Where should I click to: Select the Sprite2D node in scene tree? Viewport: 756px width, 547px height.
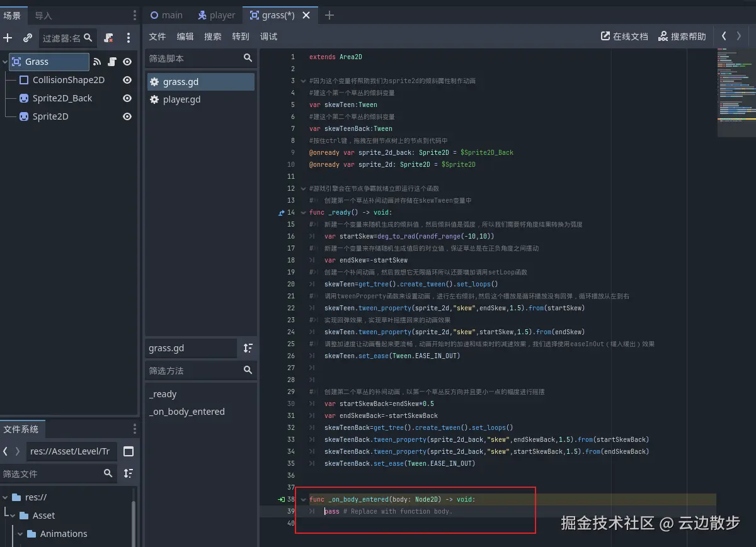(50, 116)
